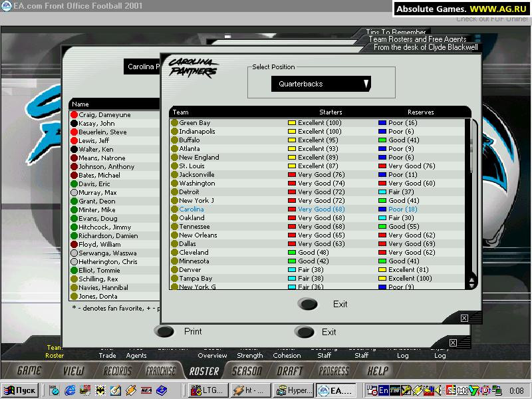Sort ratings by Reserves column header
The height and width of the screenshot is (399, 532).
(x=420, y=112)
